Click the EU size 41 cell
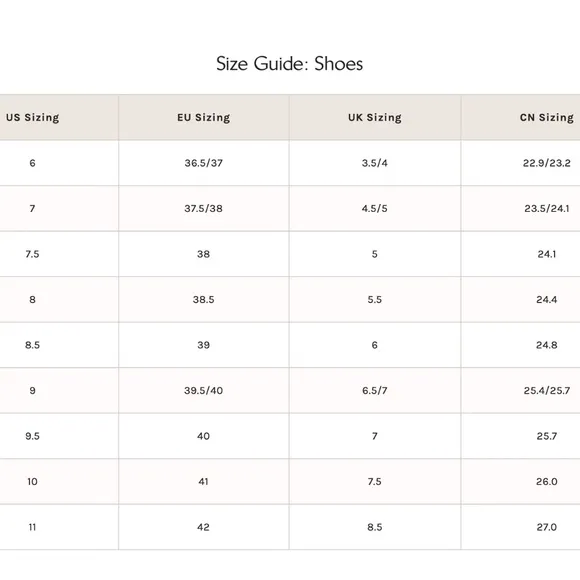The height and width of the screenshot is (580, 580). [203, 482]
